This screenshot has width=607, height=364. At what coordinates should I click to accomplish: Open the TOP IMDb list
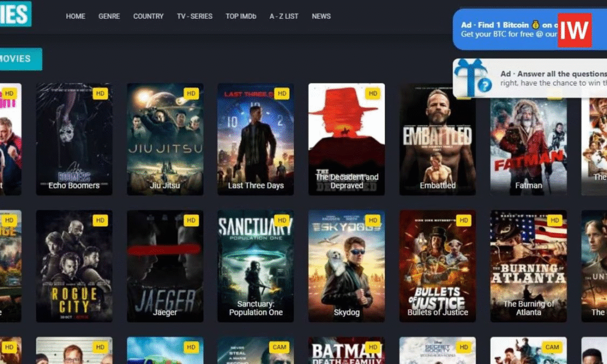(241, 16)
